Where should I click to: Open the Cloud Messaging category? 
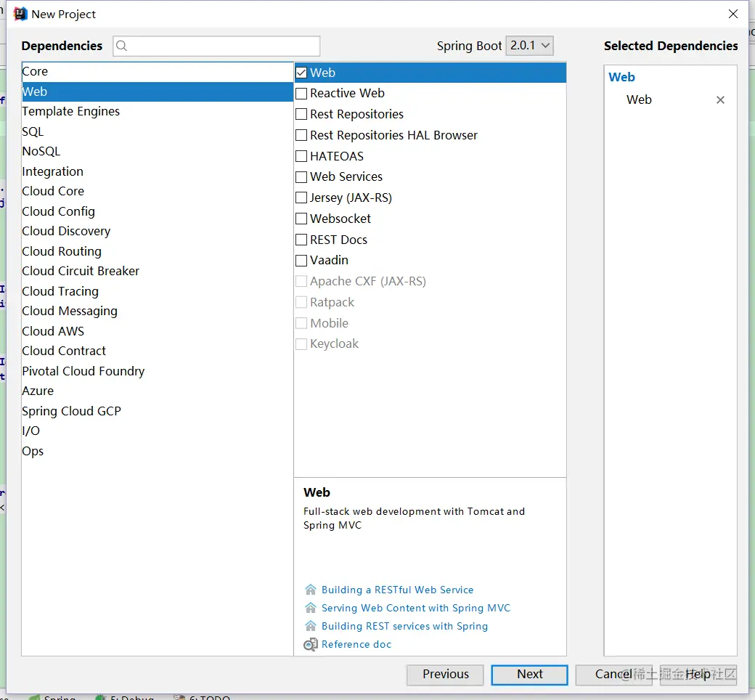(x=158, y=312)
